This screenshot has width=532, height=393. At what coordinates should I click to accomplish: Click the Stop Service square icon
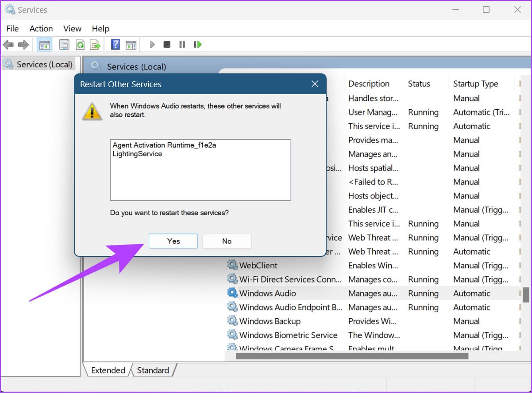click(x=167, y=45)
